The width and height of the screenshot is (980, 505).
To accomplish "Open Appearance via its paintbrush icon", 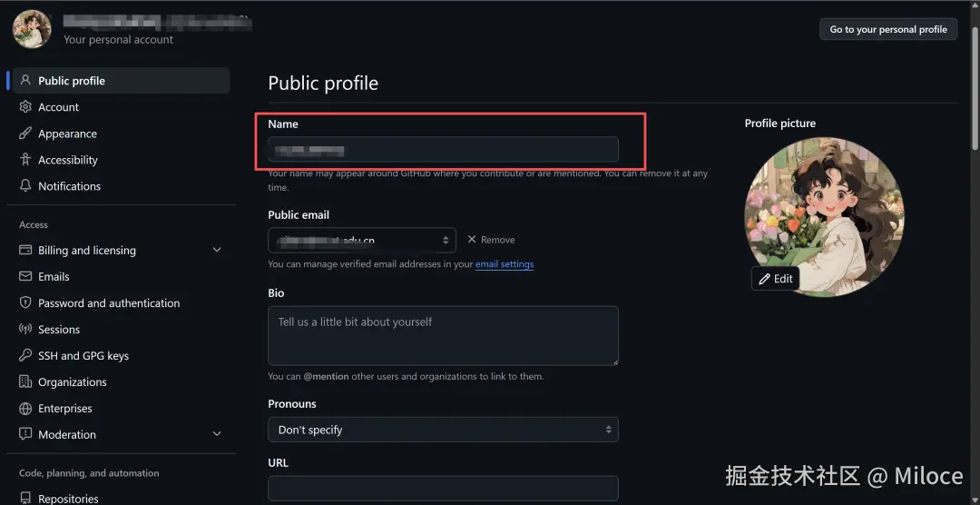I will pos(25,134).
